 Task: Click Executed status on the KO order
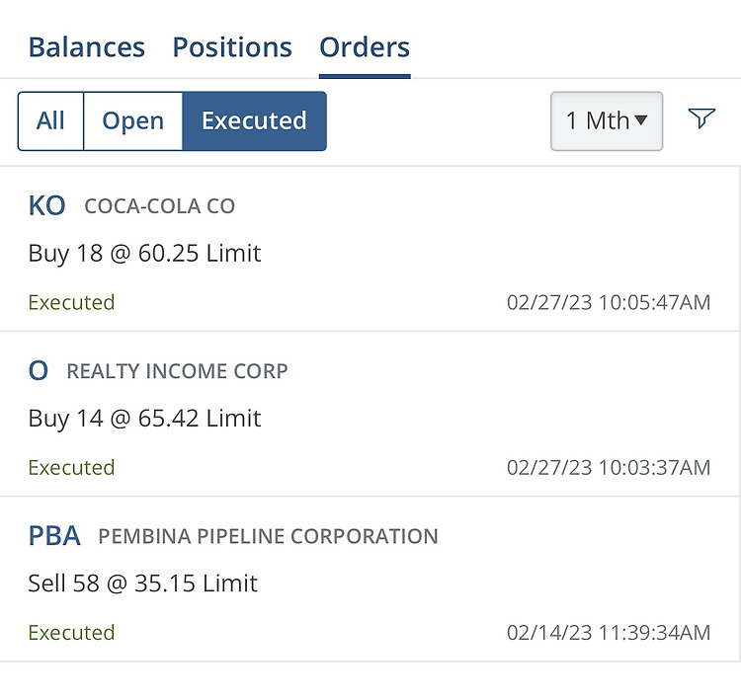[71, 303]
